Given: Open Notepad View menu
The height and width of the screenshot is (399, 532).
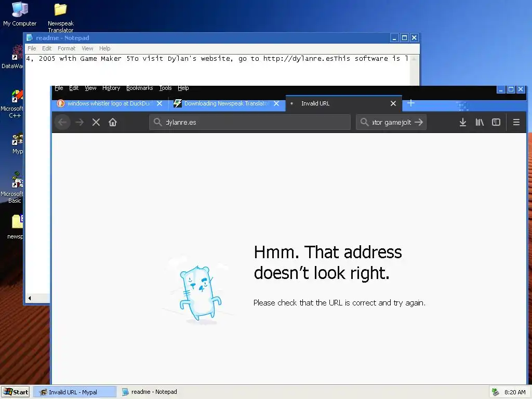Looking at the screenshot, I should [x=87, y=48].
